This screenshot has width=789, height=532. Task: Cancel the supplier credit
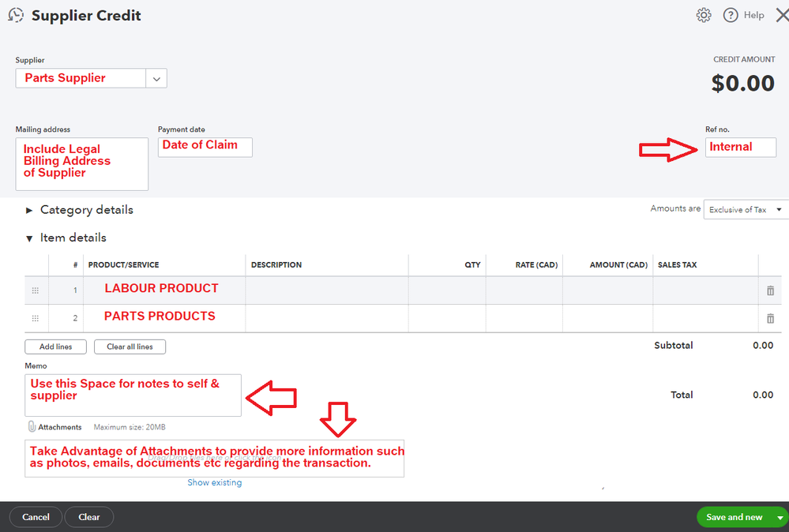[x=35, y=516]
